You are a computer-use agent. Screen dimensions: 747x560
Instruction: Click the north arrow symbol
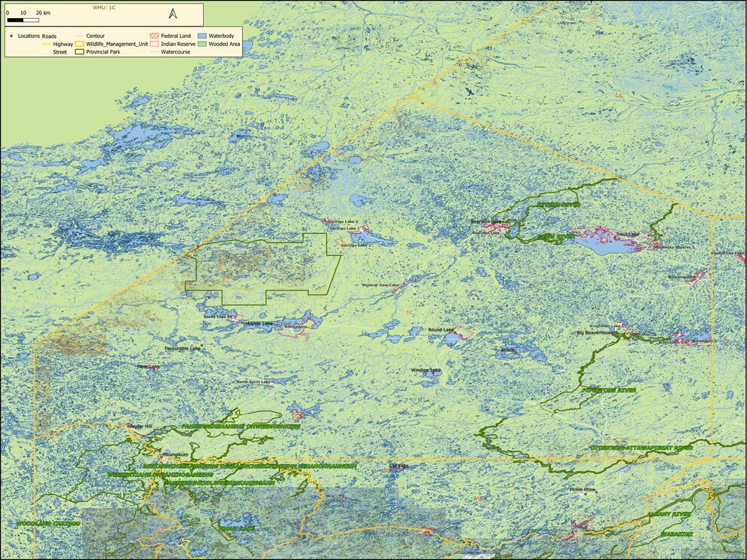coord(173,14)
